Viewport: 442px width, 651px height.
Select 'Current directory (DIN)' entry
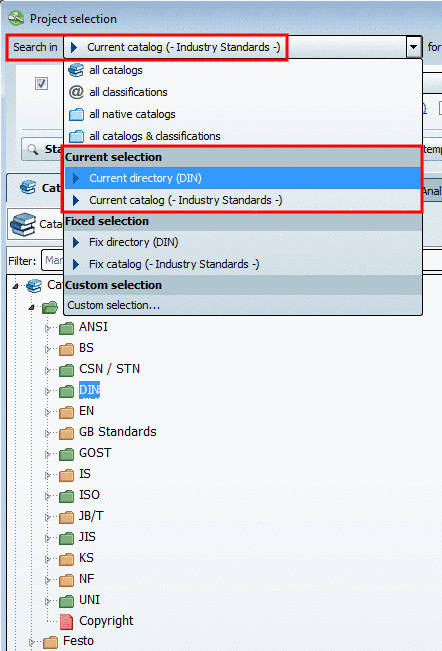click(243, 178)
